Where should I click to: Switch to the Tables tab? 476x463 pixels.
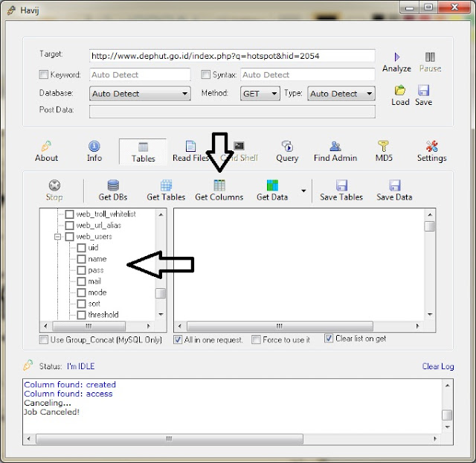click(143, 152)
